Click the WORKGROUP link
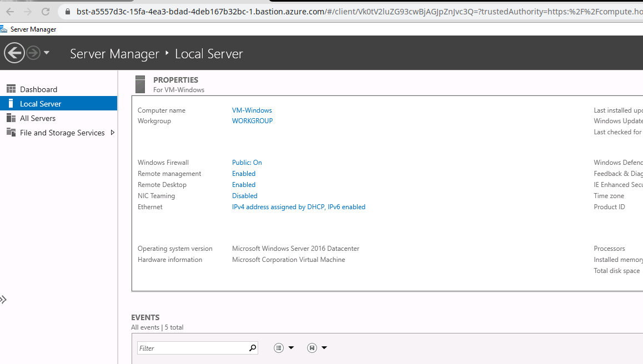 click(x=252, y=121)
